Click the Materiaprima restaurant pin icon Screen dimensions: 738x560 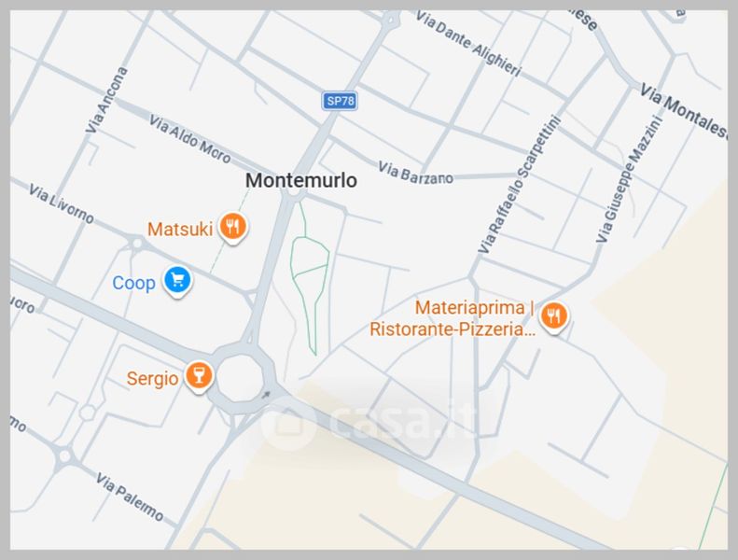click(x=553, y=317)
